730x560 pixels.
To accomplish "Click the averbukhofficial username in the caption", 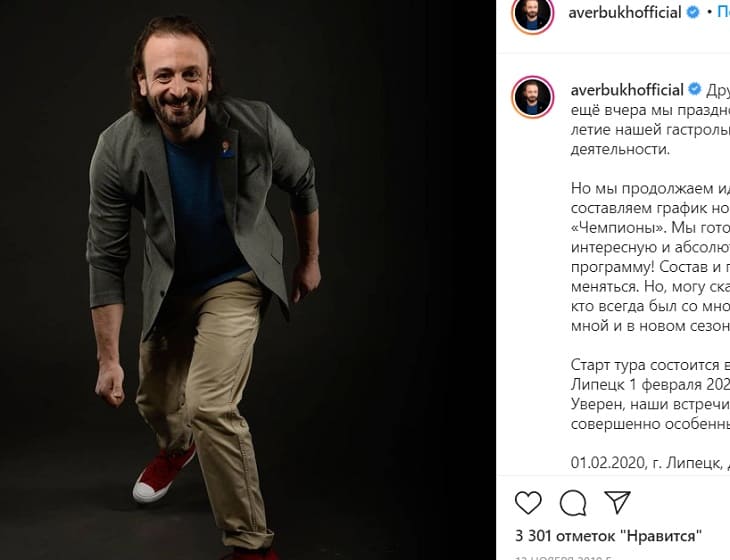I will coord(626,89).
